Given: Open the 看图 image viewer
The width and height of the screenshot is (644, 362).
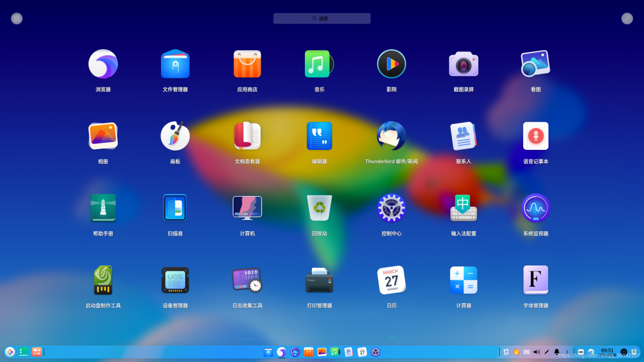Looking at the screenshot, I should [535, 64].
